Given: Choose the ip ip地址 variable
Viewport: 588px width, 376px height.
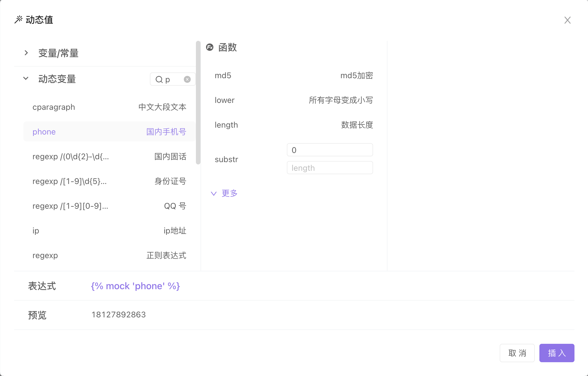Looking at the screenshot, I should click(109, 231).
